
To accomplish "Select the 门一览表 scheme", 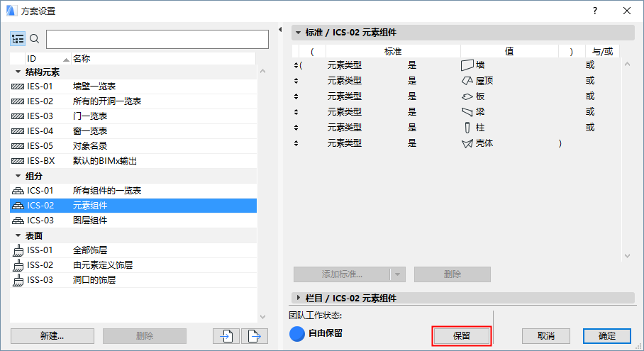I will (x=133, y=116).
